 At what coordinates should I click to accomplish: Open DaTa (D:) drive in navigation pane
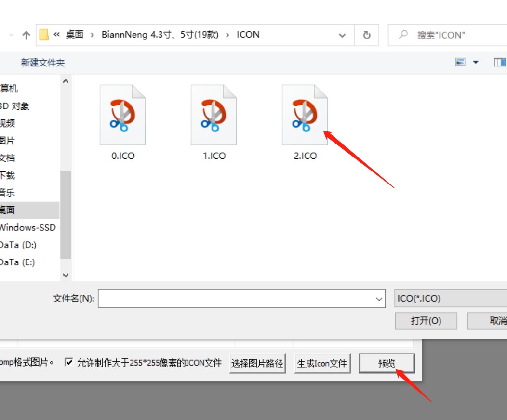(x=18, y=245)
